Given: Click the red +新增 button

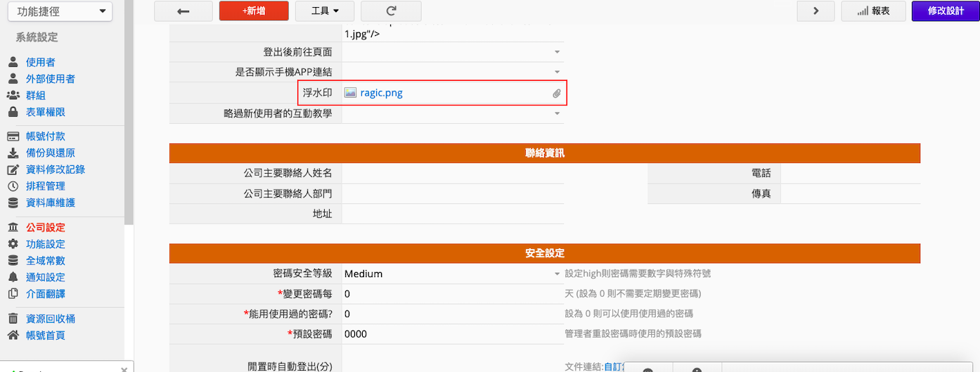Looking at the screenshot, I should tap(253, 11).
